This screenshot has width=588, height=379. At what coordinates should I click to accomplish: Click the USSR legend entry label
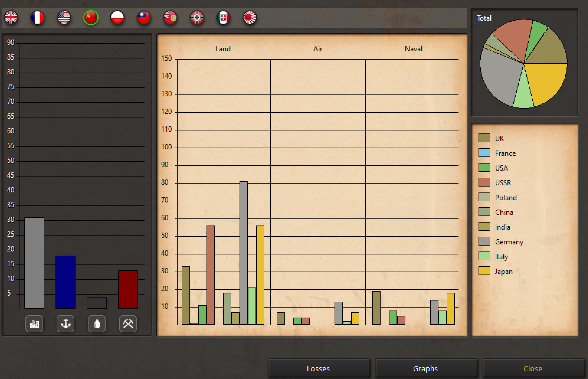pyautogui.click(x=503, y=183)
